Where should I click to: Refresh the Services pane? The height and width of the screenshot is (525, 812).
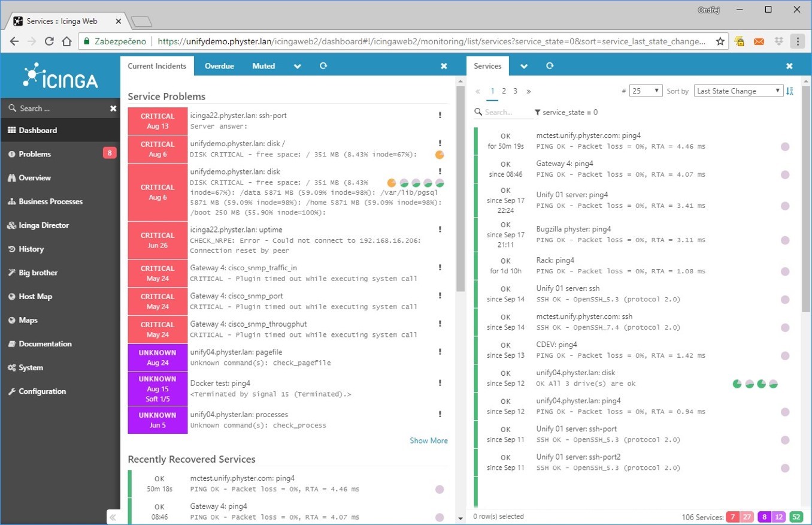click(x=550, y=66)
